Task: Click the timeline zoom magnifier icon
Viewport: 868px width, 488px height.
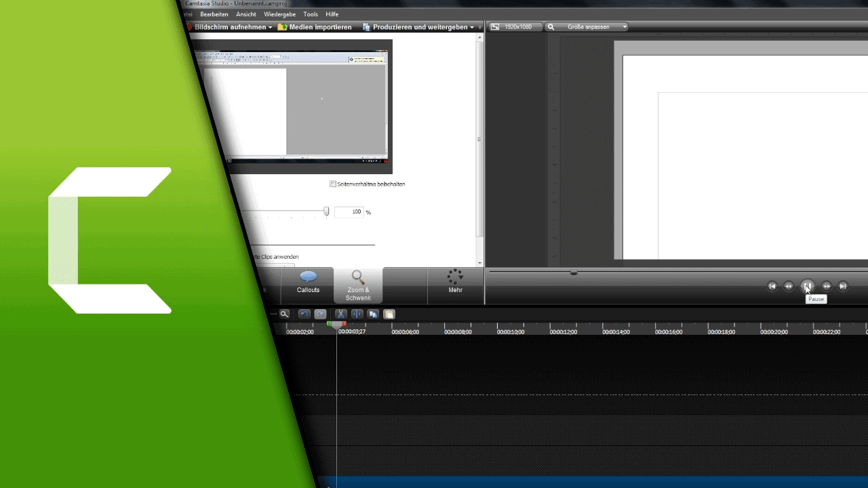Action: (x=284, y=314)
